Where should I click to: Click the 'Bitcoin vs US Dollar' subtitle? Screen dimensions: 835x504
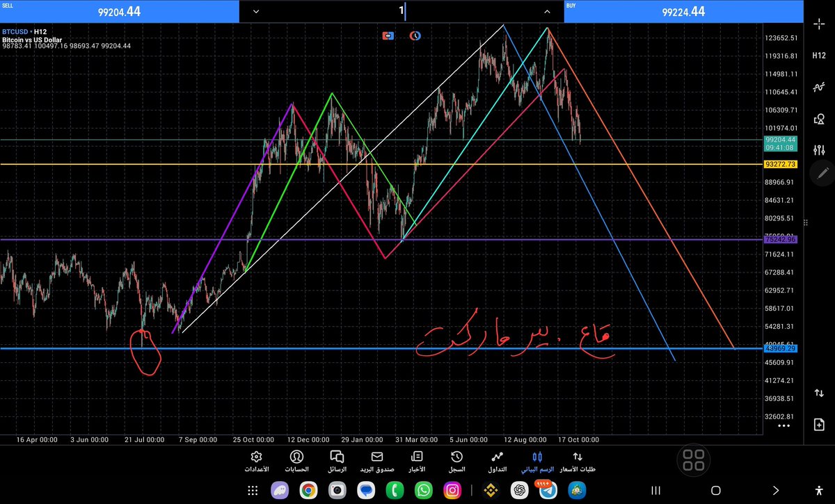pyautogui.click(x=32, y=39)
